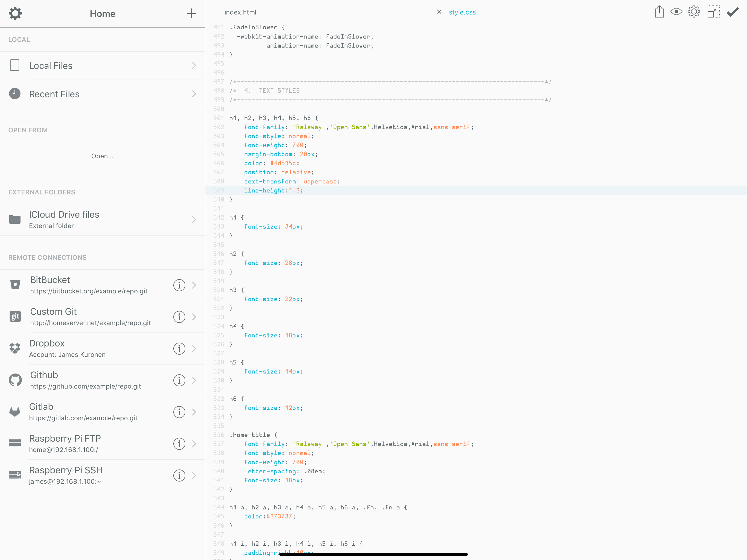Click letter-spacing: .08em line
The height and width of the screenshot is (560, 747).
pyautogui.click(x=285, y=471)
